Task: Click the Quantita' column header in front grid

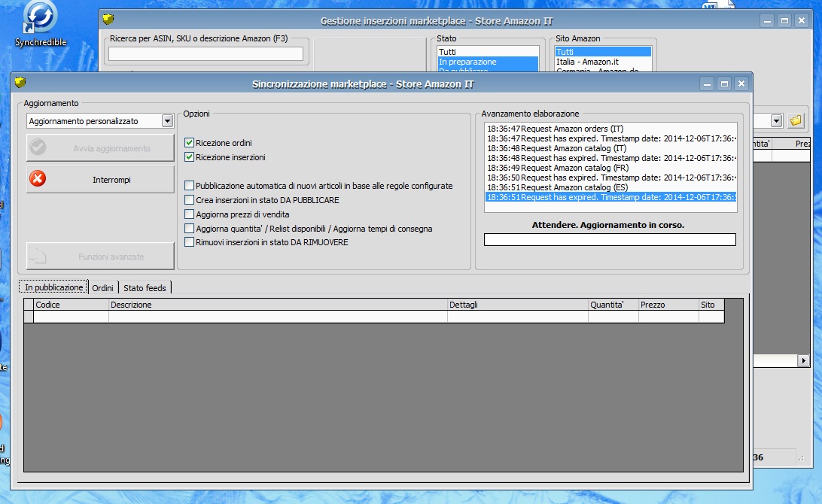Action: (x=613, y=305)
